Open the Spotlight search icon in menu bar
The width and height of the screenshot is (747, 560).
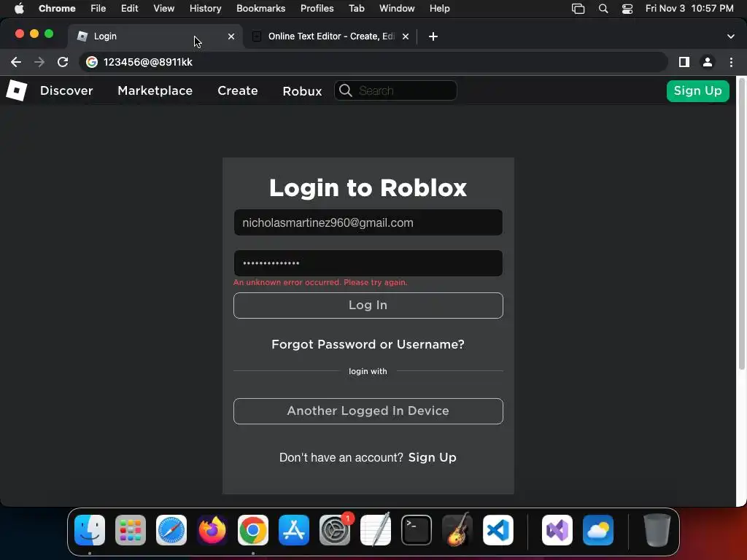[x=603, y=9]
